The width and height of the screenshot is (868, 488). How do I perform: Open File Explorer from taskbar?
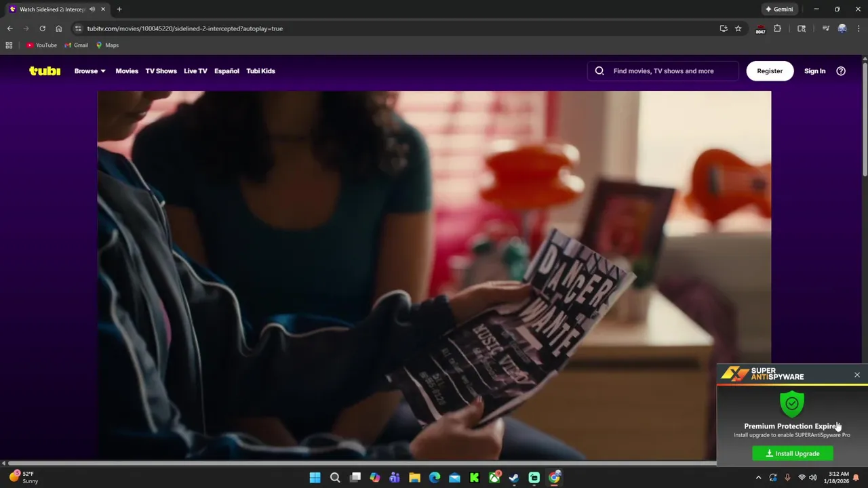(x=414, y=478)
